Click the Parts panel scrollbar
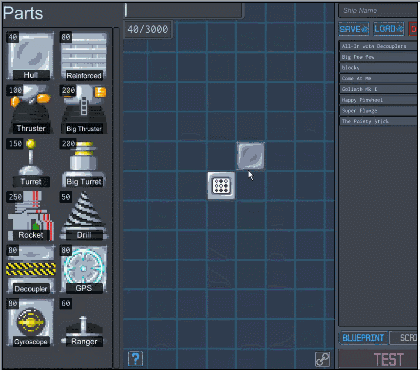 [116, 197]
